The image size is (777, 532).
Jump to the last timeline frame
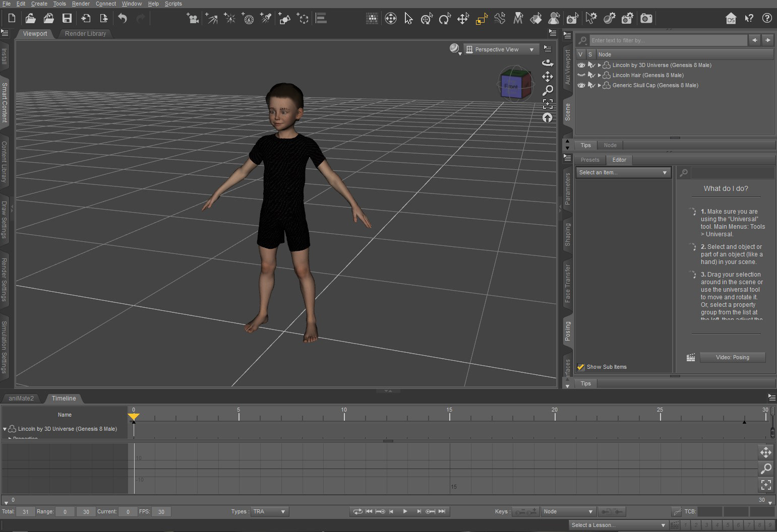point(442,511)
